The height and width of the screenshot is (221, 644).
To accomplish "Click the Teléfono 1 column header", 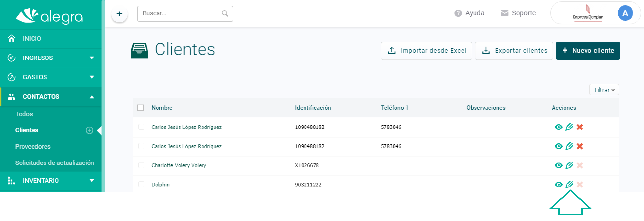I will click(394, 108).
